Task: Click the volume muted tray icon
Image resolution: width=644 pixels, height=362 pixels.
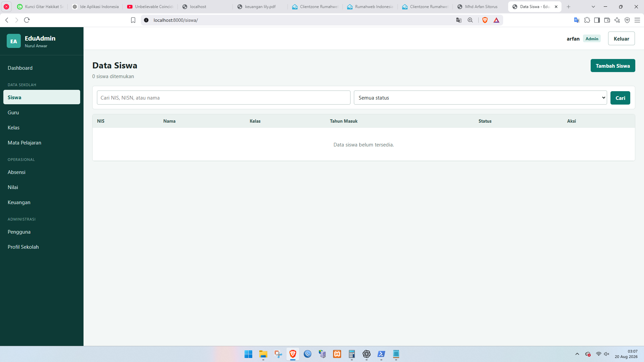Action: pos(607,354)
